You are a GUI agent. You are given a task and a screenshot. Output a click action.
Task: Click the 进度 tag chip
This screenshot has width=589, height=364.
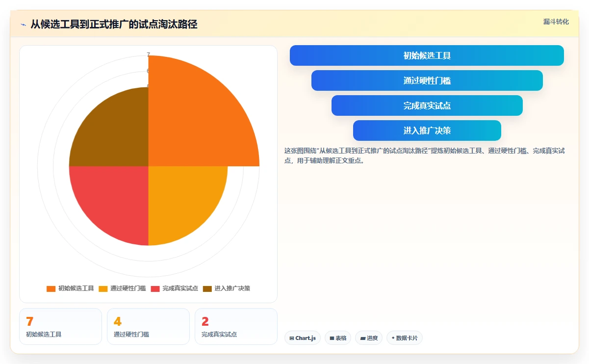(x=369, y=338)
